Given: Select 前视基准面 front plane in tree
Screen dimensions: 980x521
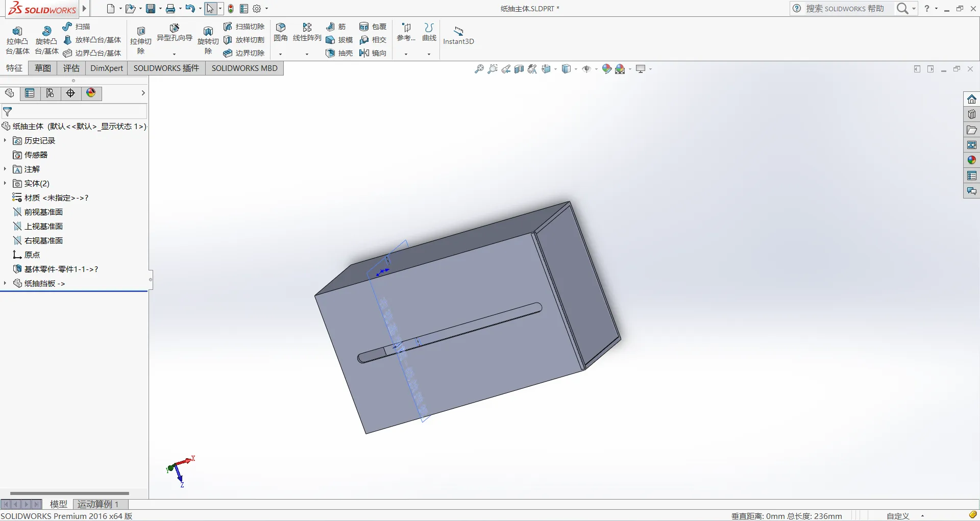Looking at the screenshot, I should point(43,212).
